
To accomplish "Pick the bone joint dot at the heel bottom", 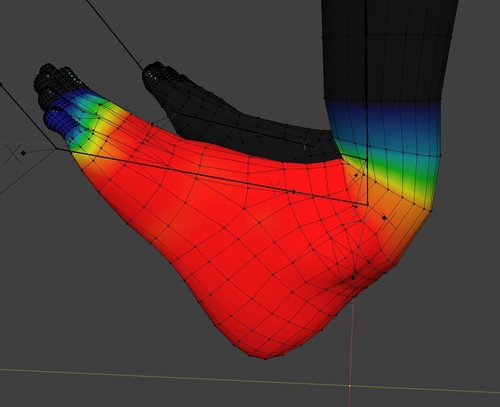I will pyautogui.click(x=353, y=277).
